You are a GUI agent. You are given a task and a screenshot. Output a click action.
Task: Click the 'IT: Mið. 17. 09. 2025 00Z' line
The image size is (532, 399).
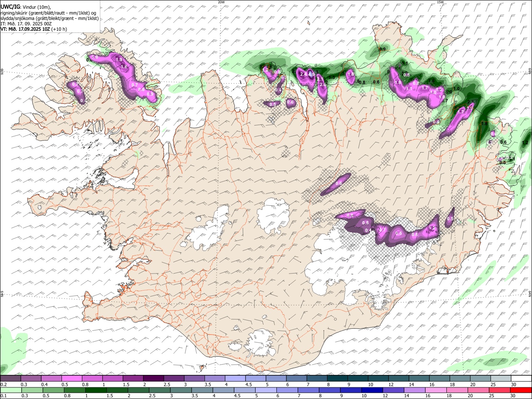(26, 24)
